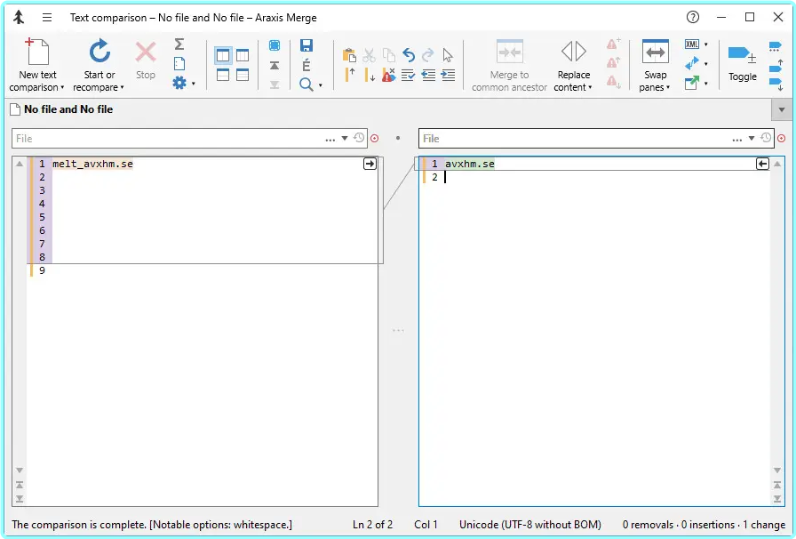Go to next bookmark icon
This screenshot has height=539, width=796.
tap(776, 83)
